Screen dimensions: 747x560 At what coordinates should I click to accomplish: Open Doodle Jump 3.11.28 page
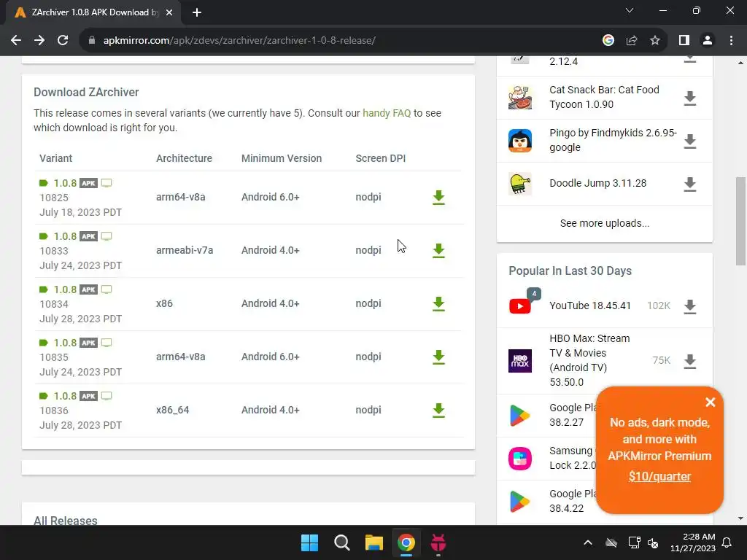coord(598,183)
